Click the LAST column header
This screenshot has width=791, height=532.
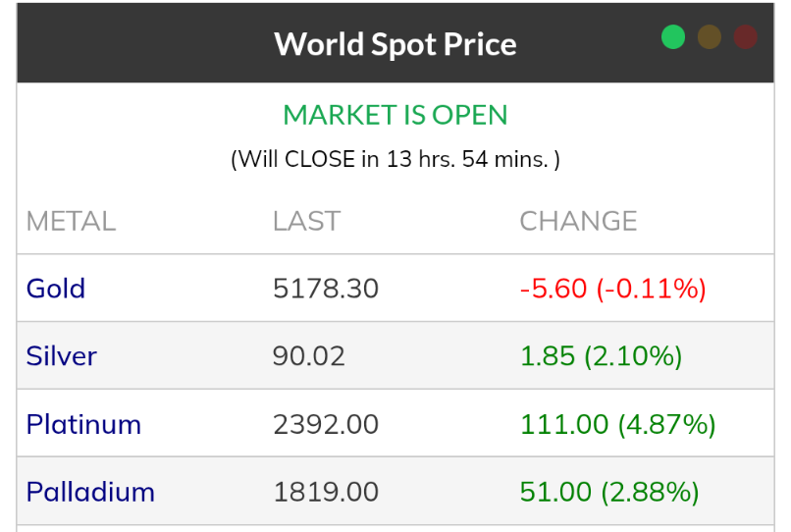pos(306,221)
